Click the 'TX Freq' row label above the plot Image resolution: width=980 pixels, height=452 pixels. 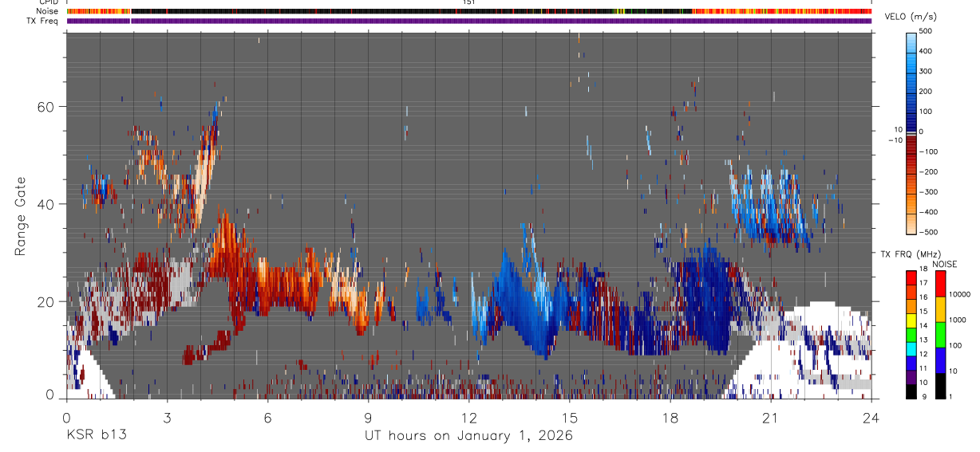tap(44, 21)
